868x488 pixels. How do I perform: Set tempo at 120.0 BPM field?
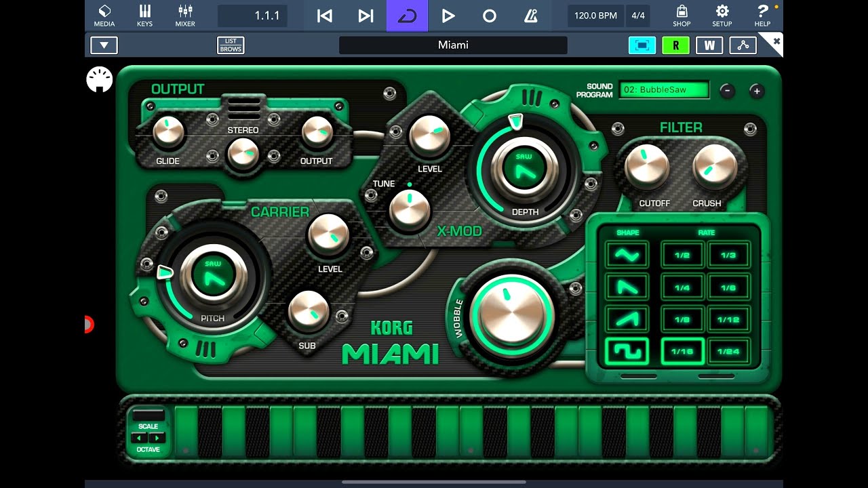(x=596, y=16)
